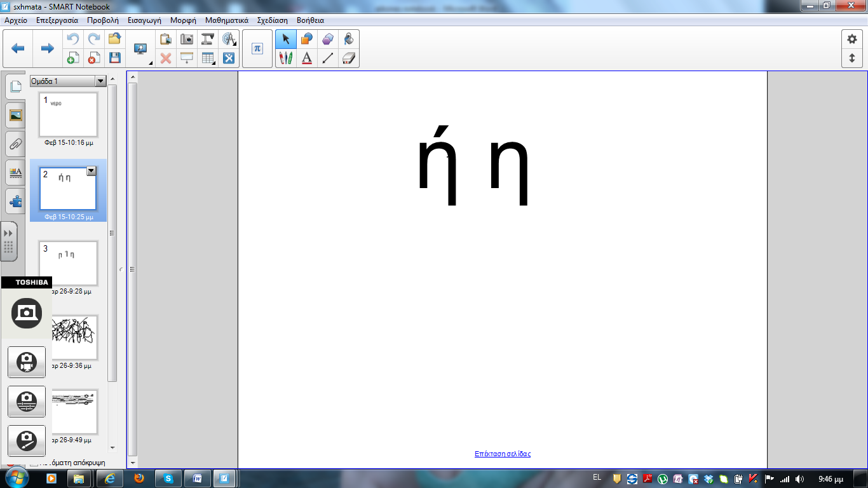Toggle the auto-hide checkbox below page sorter
Viewport: 868px width, 488px height.
pos(34,463)
